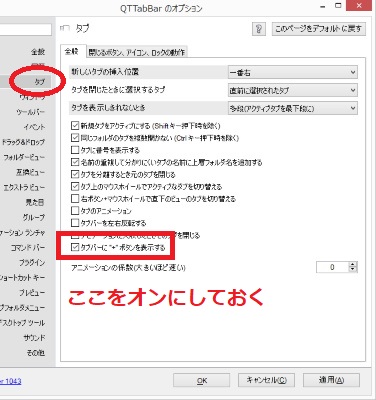Click the OK button
Viewport: 376px width, 400px height.
(x=202, y=380)
